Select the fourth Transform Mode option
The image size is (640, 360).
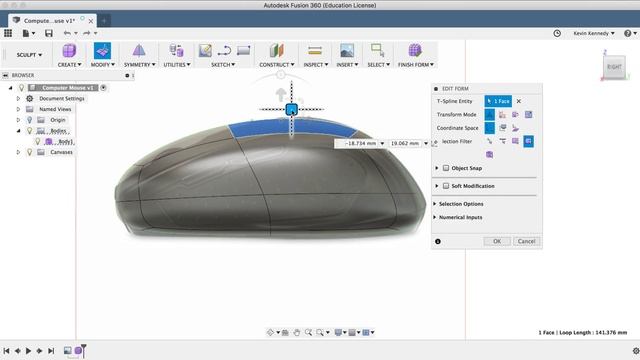coord(529,115)
